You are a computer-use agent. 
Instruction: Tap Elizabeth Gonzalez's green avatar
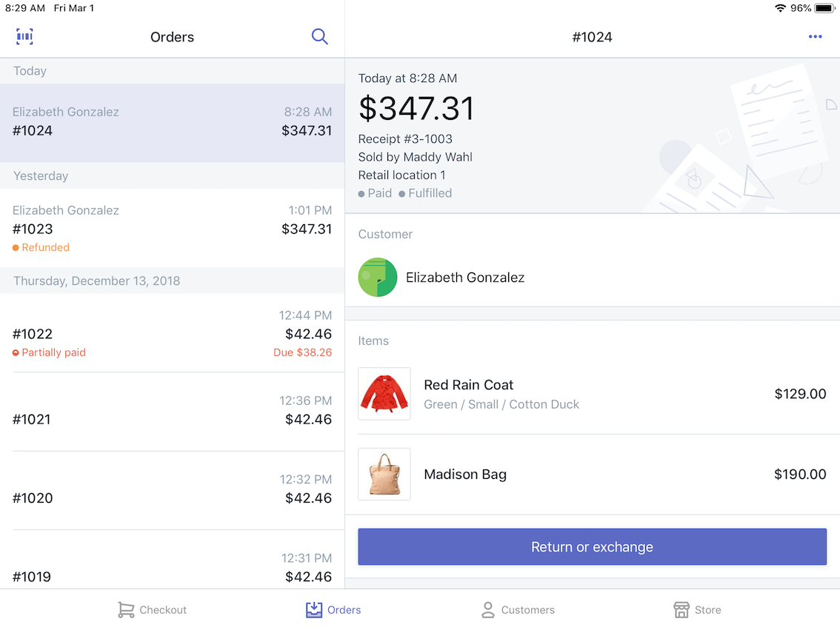[378, 278]
